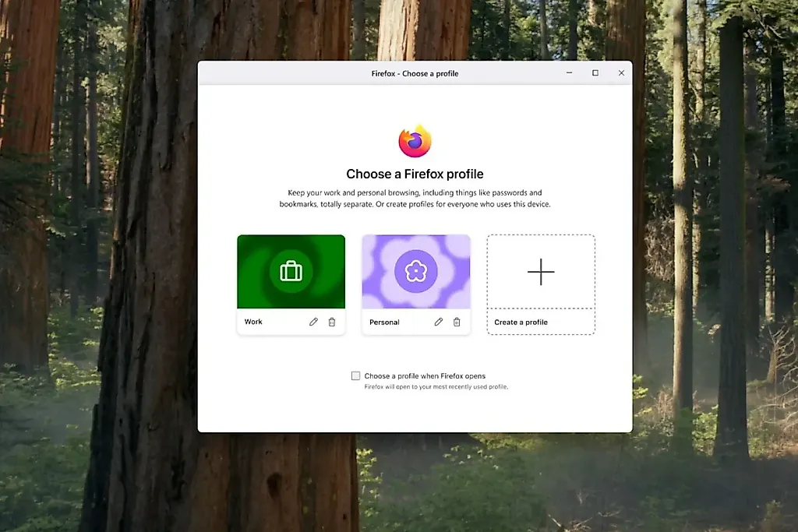Click the flower icon on Personal card
This screenshot has height=532, width=798.
[x=416, y=271]
